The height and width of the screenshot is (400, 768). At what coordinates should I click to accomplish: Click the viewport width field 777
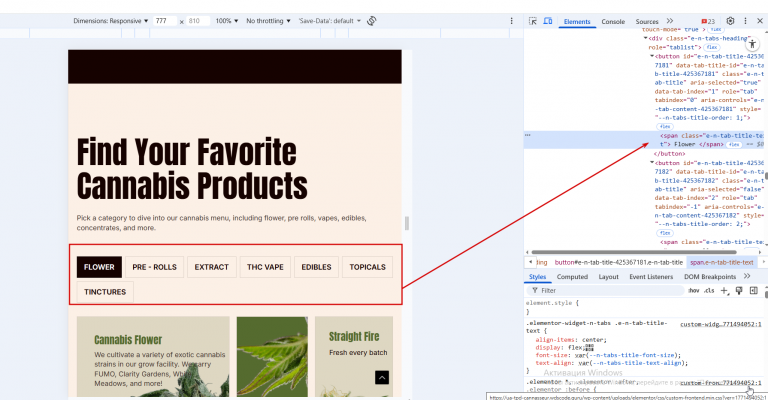pos(165,21)
